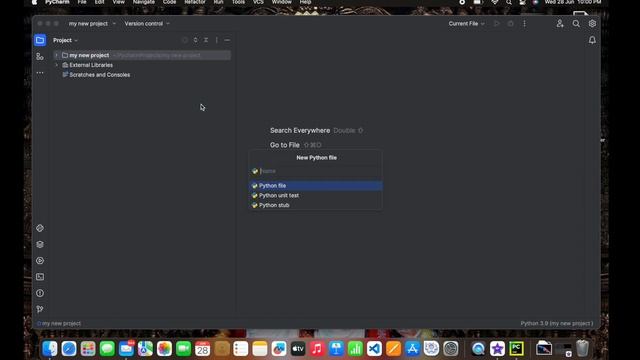Open Project panel options menu

pyautogui.click(x=217, y=40)
